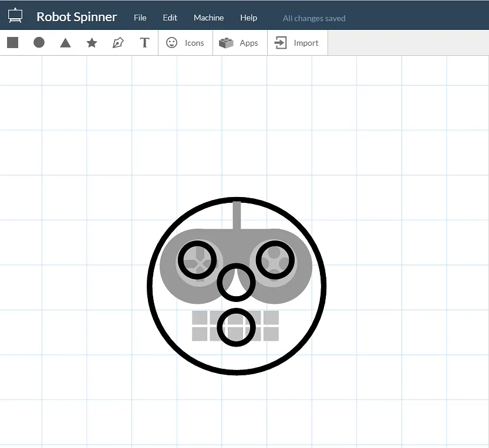Click the Easel app logo icon

point(15,16)
